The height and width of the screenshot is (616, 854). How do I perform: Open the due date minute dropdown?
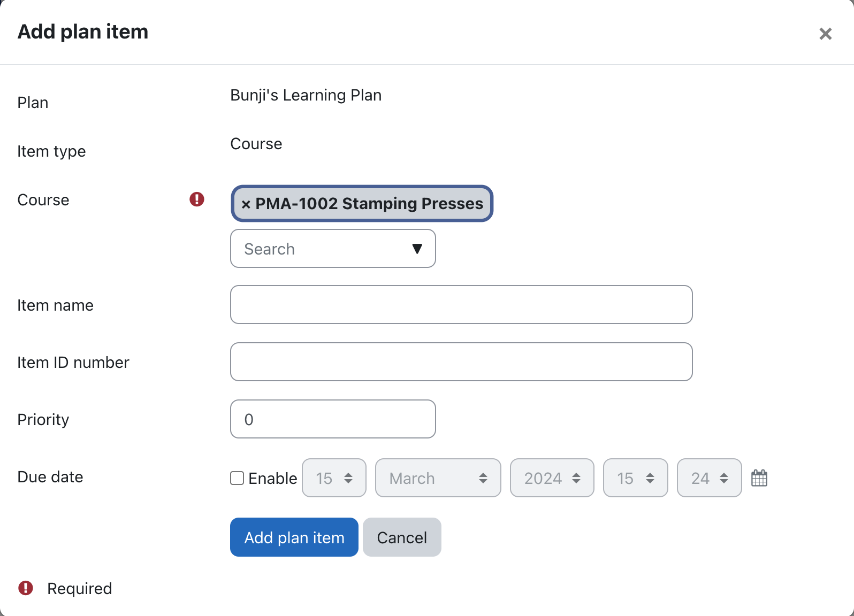[x=709, y=478]
